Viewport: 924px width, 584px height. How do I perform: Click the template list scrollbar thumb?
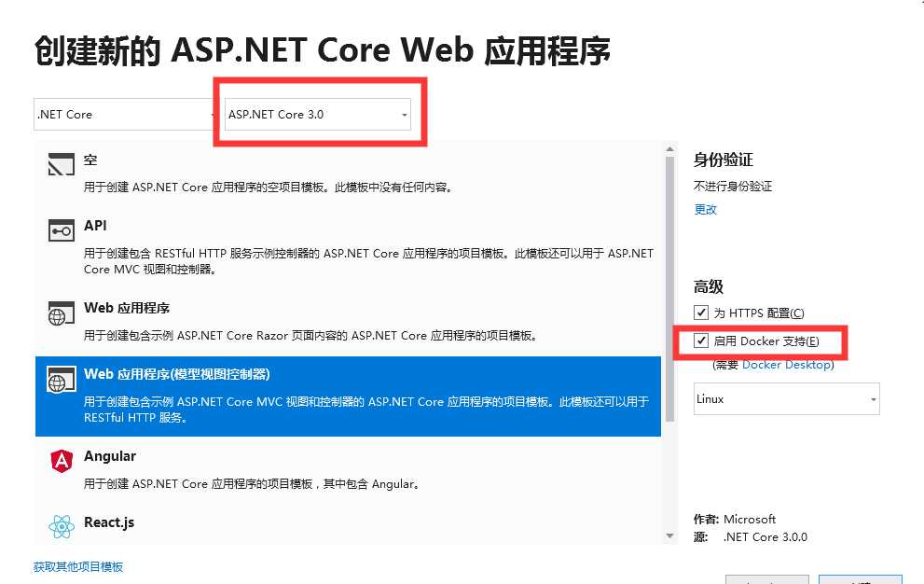pos(669,288)
